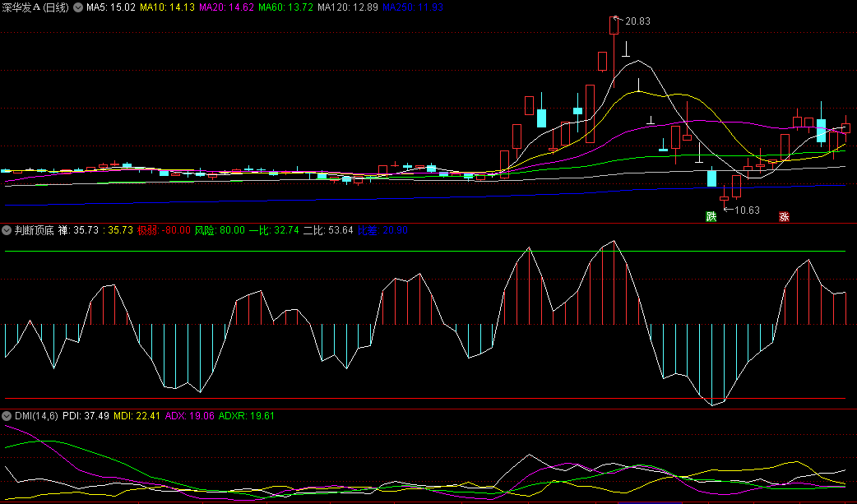The width and height of the screenshot is (857, 504).
Task: Click the MA250: 11.93 label
Action: [x=413, y=7]
